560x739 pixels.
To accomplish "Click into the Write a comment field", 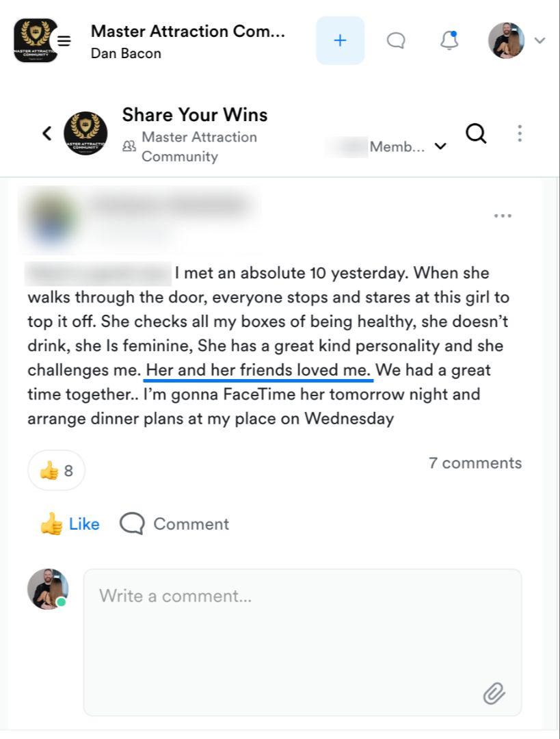I will coord(301,636).
